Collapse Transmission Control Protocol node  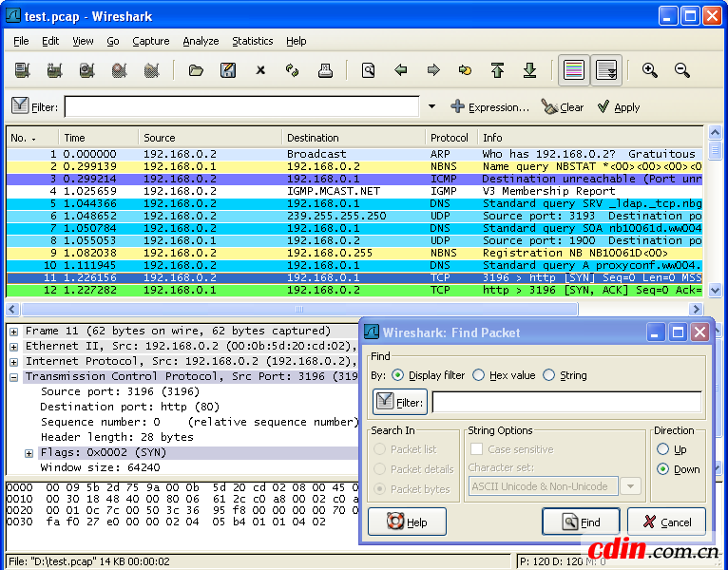click(x=14, y=377)
